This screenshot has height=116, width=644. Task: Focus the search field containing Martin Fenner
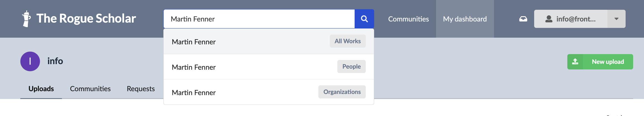pyautogui.click(x=259, y=19)
